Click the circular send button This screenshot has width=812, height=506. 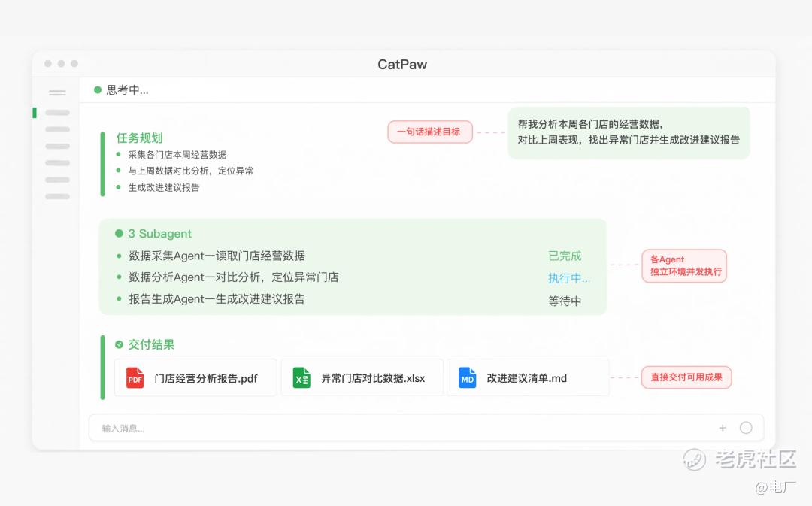coord(746,428)
